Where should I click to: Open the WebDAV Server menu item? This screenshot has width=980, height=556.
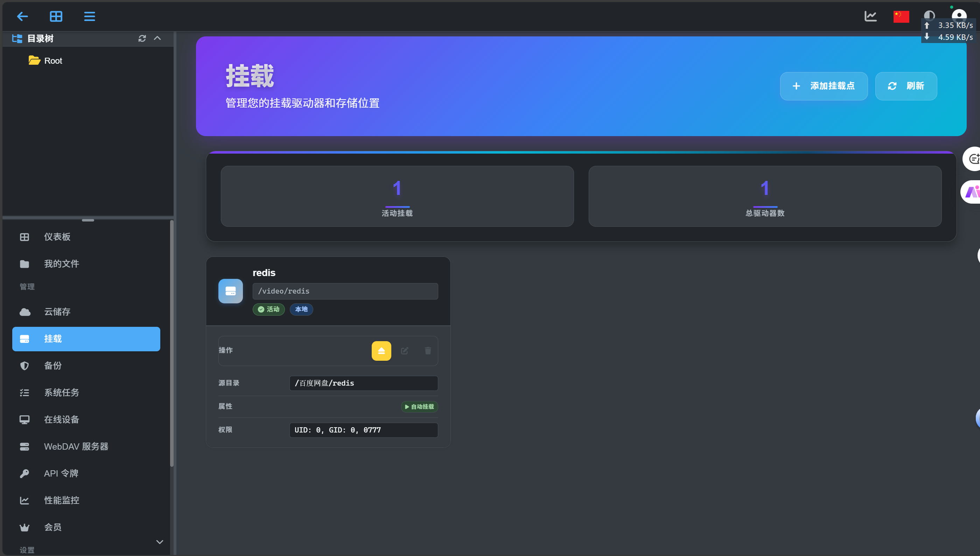(x=76, y=446)
